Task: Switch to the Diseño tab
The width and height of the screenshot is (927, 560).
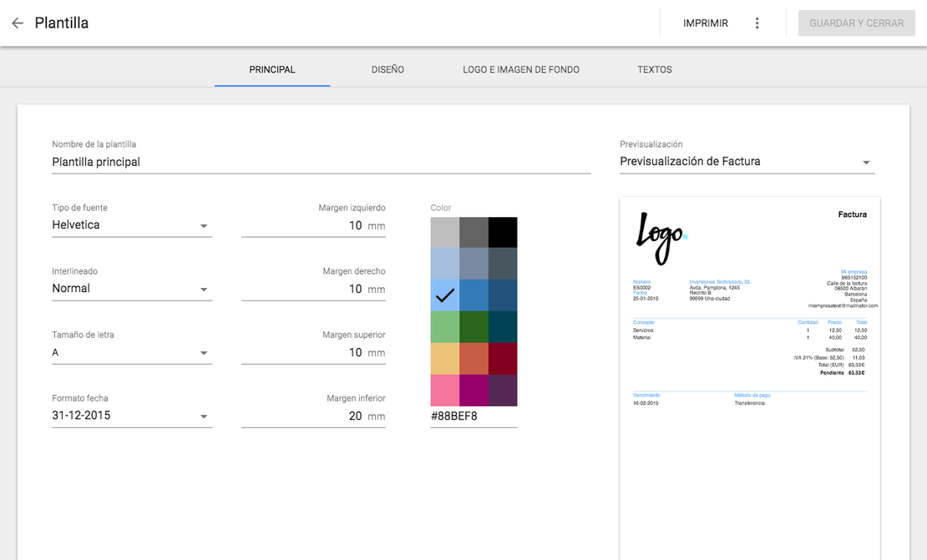Action: click(x=388, y=70)
